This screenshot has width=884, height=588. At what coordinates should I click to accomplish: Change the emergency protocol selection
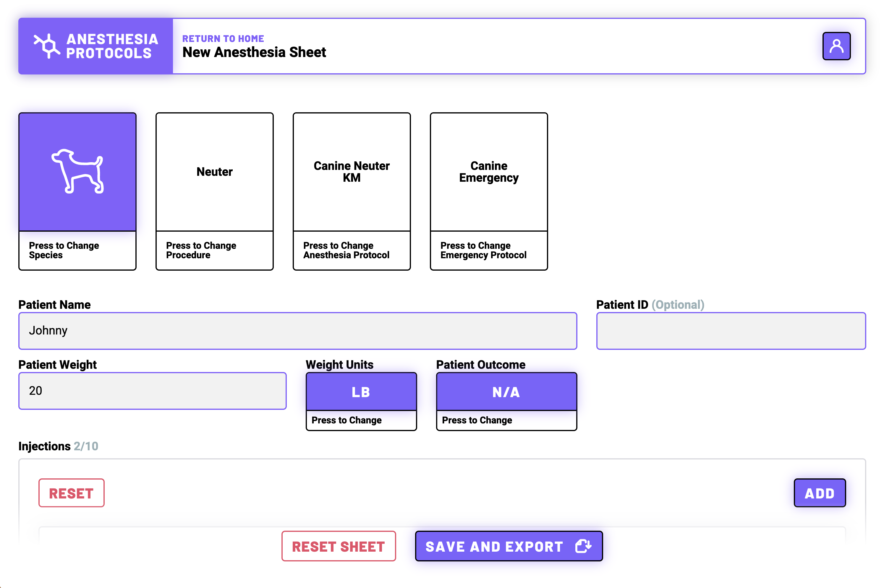pyautogui.click(x=488, y=250)
